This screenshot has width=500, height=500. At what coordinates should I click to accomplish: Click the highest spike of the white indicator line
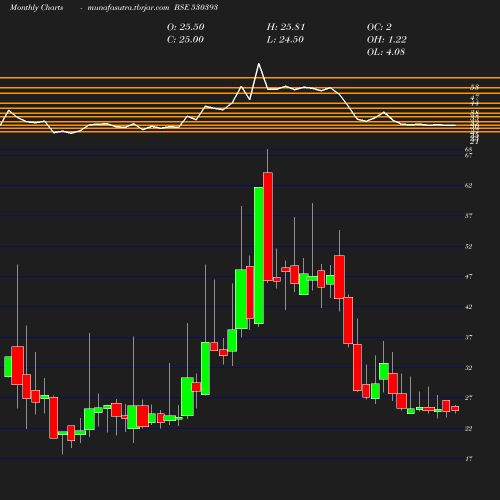coord(259,64)
